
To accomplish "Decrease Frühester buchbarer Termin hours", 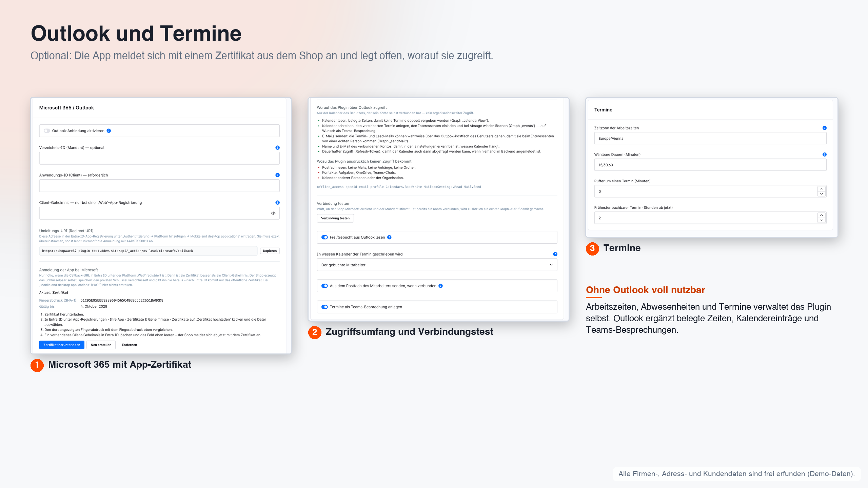I will pyautogui.click(x=822, y=221).
